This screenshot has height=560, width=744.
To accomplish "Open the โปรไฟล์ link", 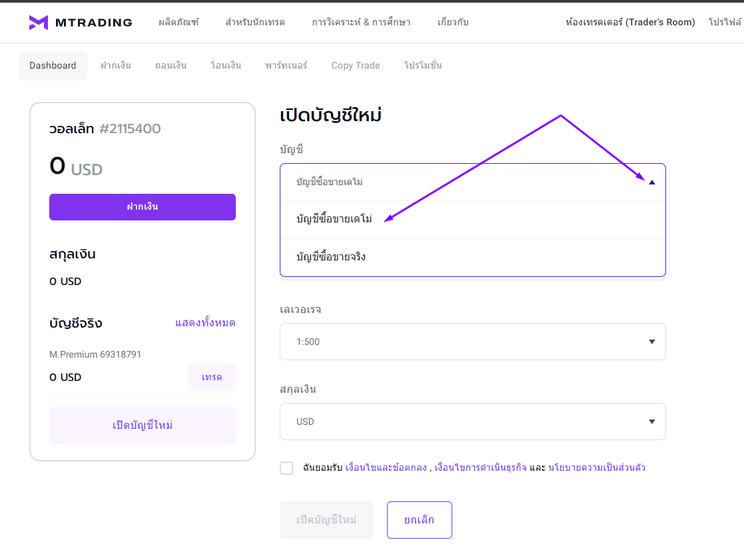I will tap(725, 22).
